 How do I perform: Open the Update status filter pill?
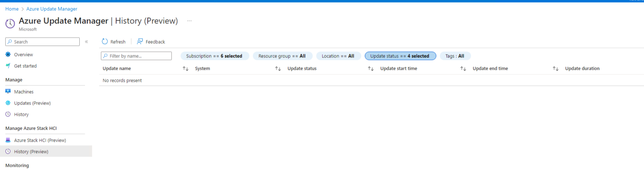[400, 56]
